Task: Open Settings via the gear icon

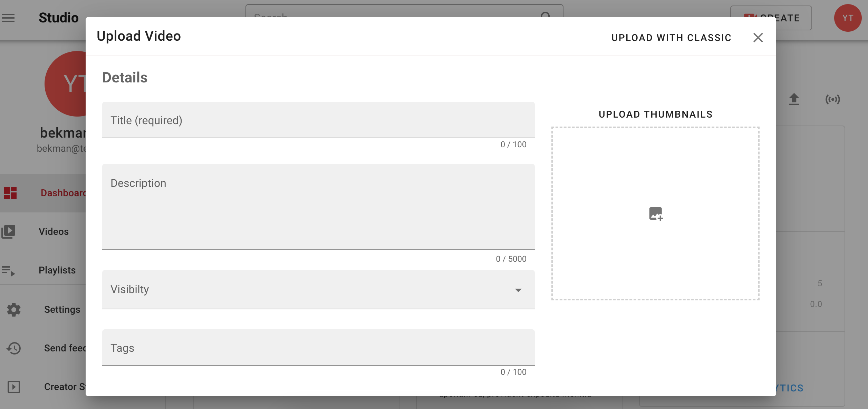Action: point(13,309)
